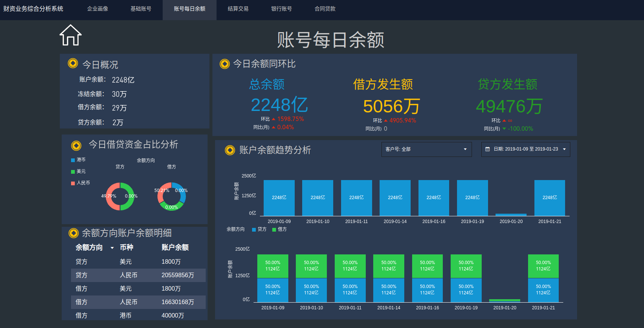Viewport: 644px width, 328px height.
Task: Go to the 银行账号 tab
Action: 282,9
